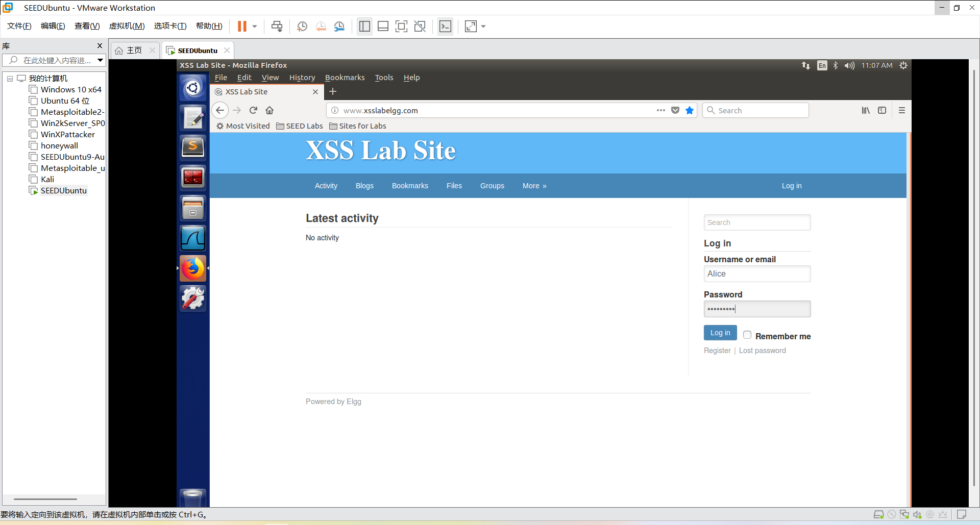Switch to Unity mode
This screenshot has width=980, height=525.
pos(420,27)
